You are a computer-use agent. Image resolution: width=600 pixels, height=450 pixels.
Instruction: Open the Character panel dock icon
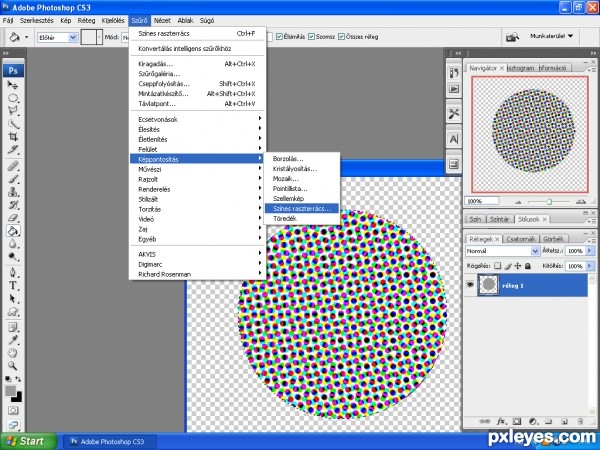pos(453,139)
